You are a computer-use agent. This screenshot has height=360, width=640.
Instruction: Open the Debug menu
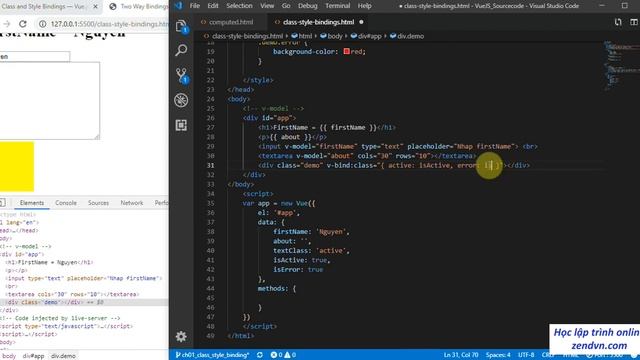click(307, 6)
